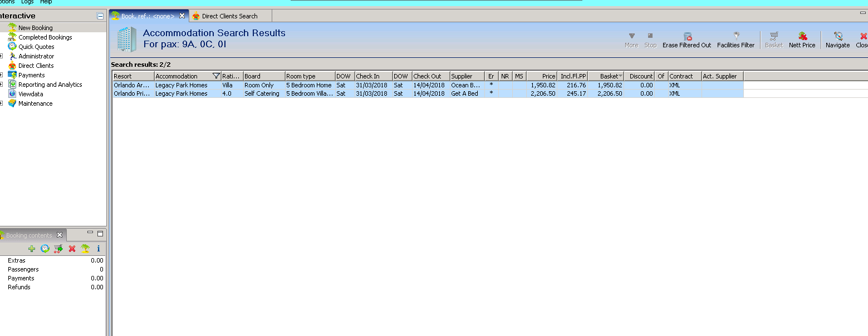
Task: Click the Extras row in Booking contents
Action: (x=53, y=260)
